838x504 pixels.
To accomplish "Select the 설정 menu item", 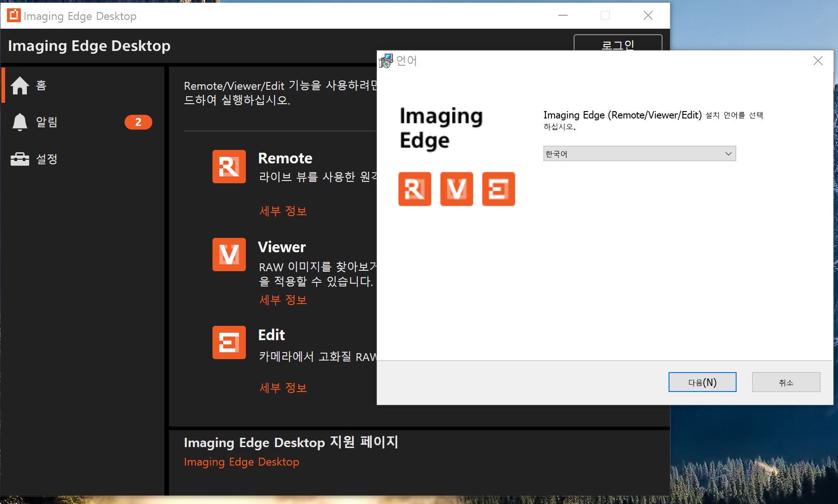I will coord(82,159).
